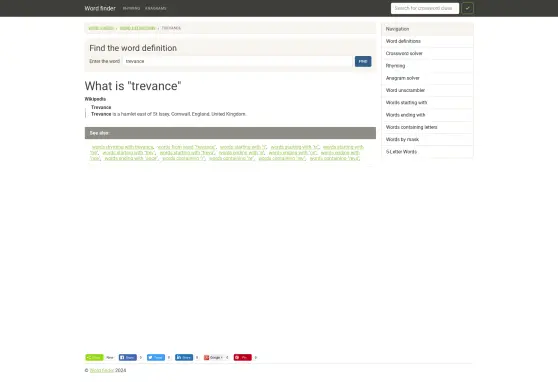Select Anagram solver in the sidebar
The width and height of the screenshot is (558, 382).
(427, 78)
